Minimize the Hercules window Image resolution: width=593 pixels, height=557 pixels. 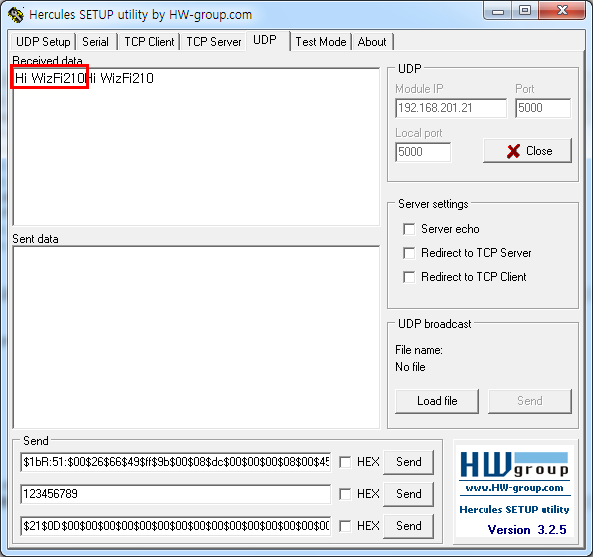point(498,11)
